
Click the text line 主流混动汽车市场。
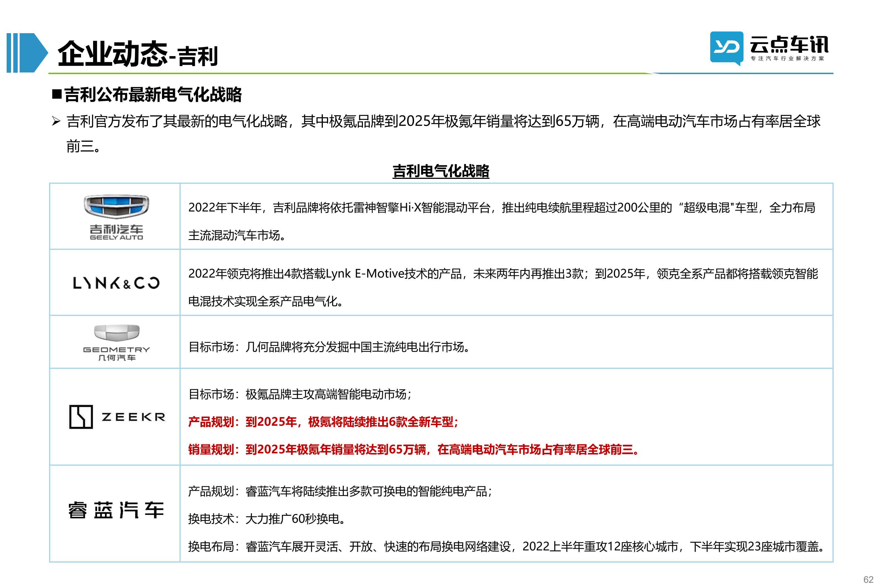click(x=237, y=236)
